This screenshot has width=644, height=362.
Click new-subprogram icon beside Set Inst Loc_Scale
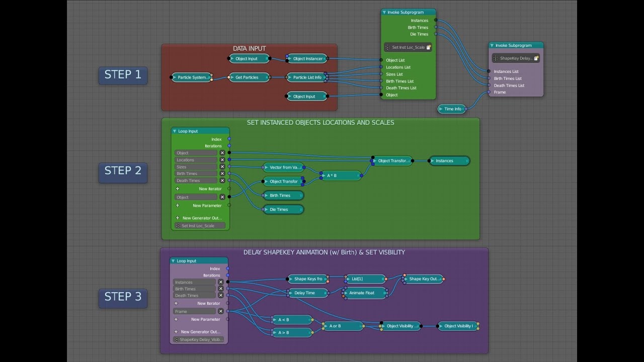pos(429,47)
